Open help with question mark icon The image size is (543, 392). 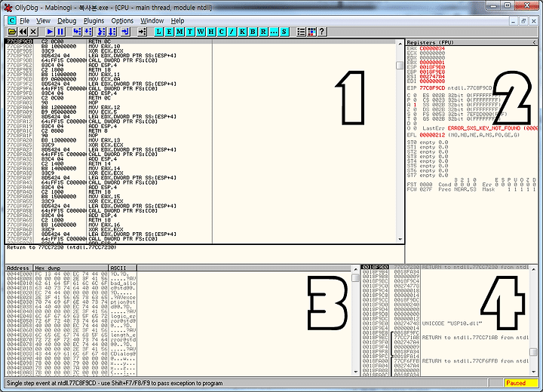[322, 32]
